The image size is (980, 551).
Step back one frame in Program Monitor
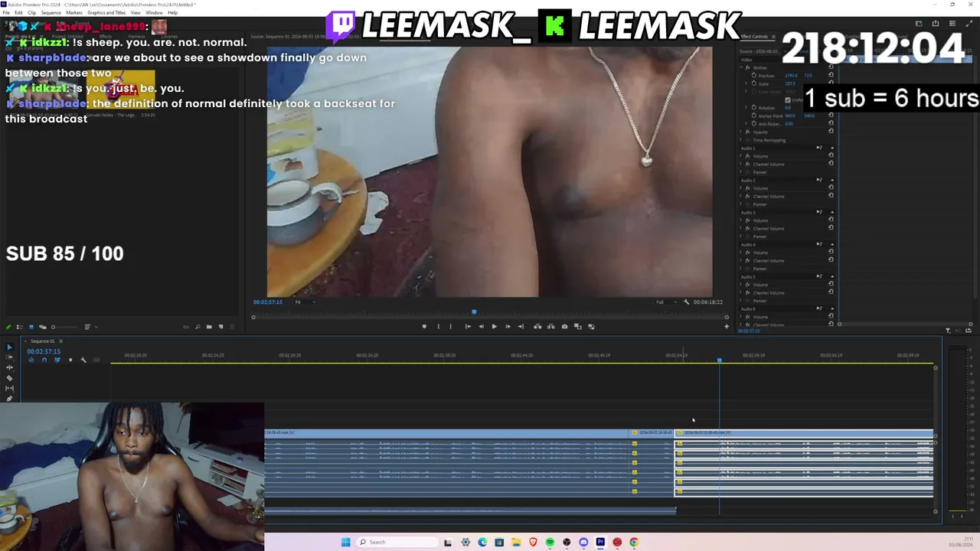click(x=481, y=327)
